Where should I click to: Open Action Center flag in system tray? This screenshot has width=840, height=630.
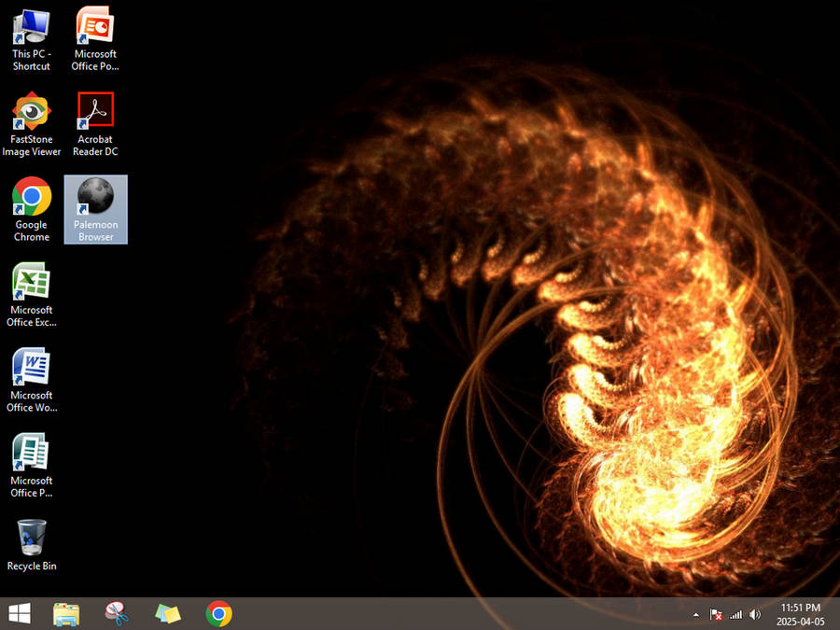[716, 615]
